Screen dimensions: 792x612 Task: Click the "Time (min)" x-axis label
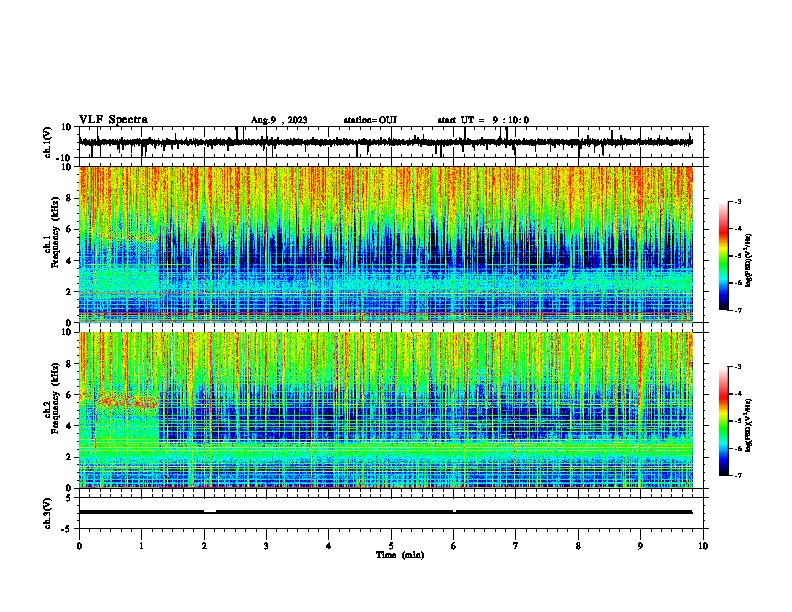(x=400, y=555)
